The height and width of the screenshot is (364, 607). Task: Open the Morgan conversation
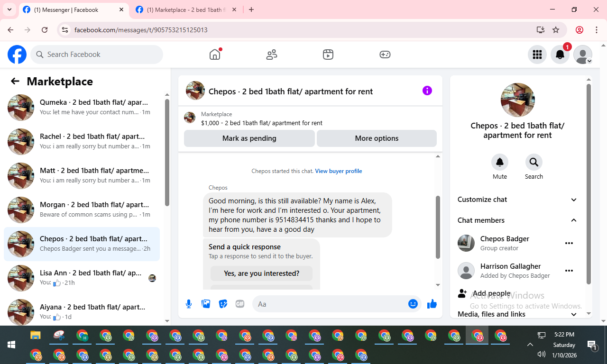point(82,210)
